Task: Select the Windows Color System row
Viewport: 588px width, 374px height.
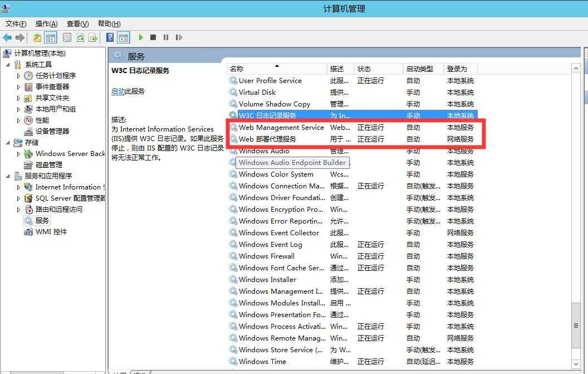Action: click(x=352, y=174)
